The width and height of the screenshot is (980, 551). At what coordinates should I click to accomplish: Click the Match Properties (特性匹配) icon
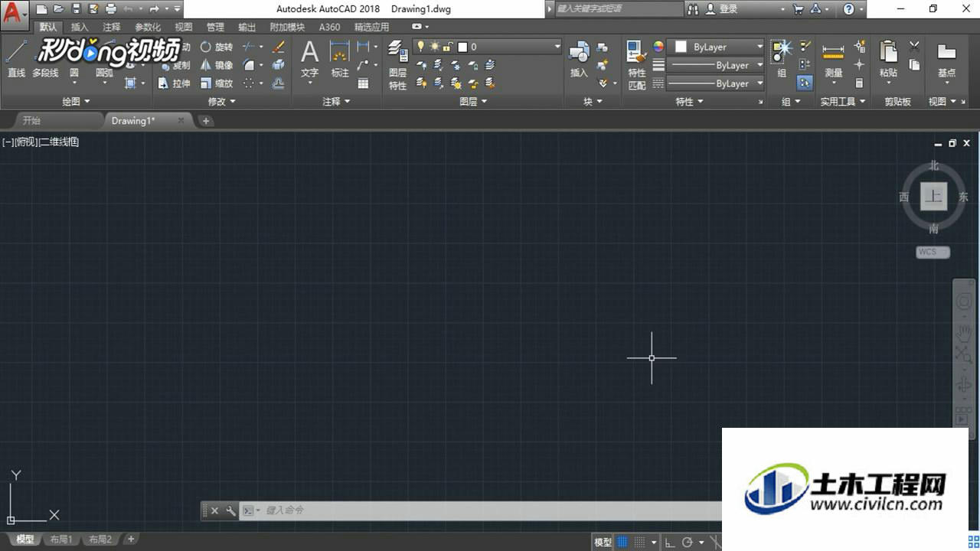point(637,65)
